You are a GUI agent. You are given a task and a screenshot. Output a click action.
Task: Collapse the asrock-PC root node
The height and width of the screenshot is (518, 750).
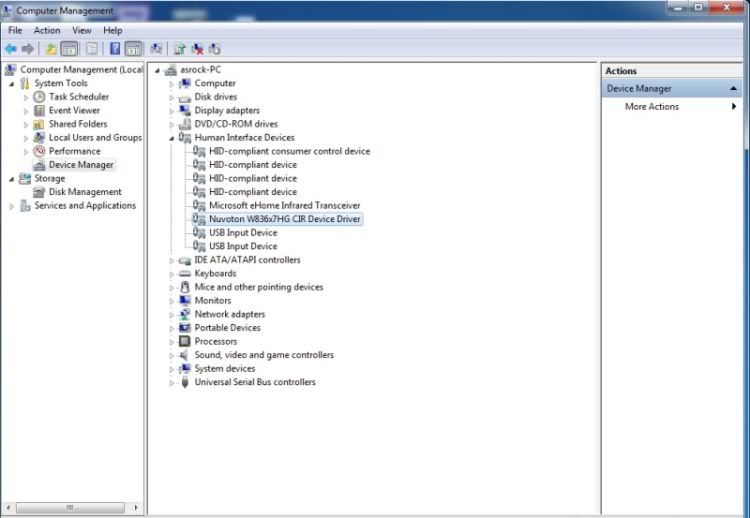[x=157, y=70]
